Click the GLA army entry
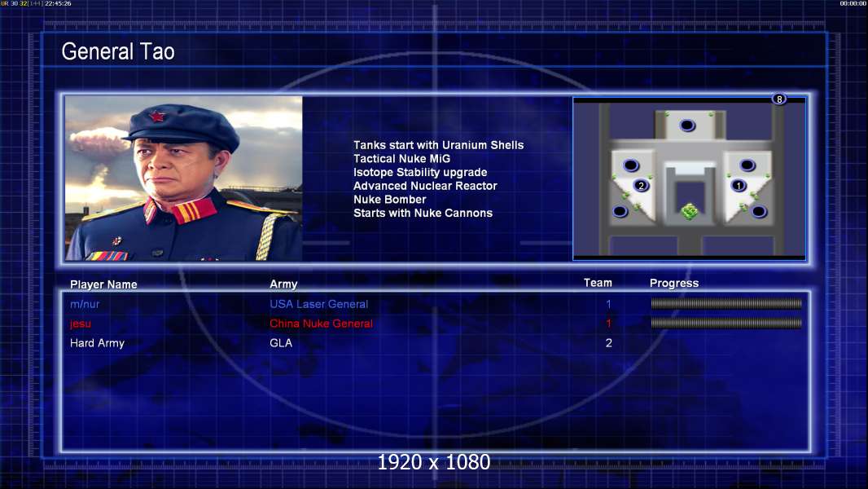The width and height of the screenshot is (868, 489). (281, 343)
